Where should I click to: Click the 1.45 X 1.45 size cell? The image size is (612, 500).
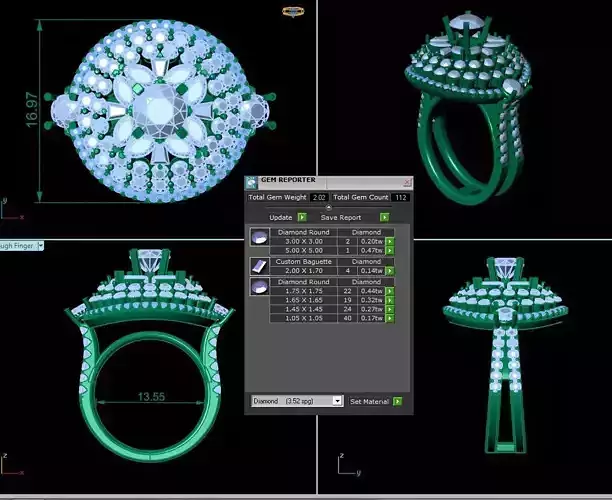[304, 309]
